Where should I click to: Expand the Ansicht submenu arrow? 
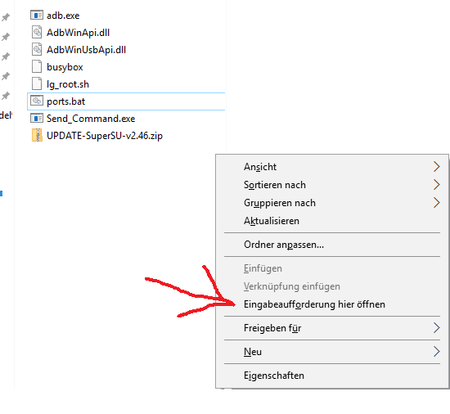[x=436, y=166]
